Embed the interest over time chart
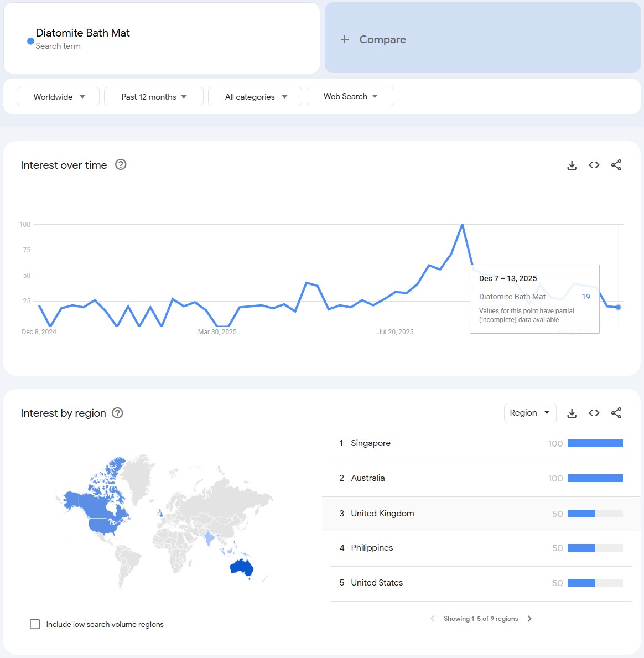 (594, 165)
